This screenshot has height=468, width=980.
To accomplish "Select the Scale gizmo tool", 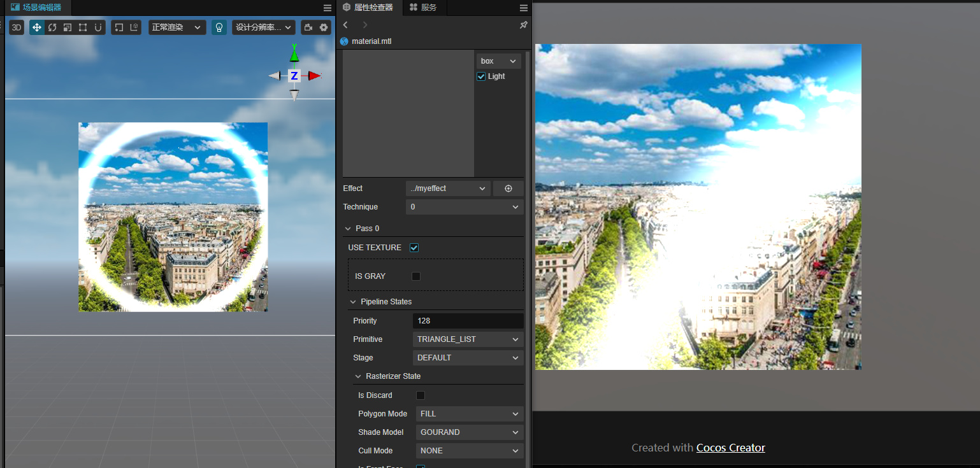I will pos(68,27).
